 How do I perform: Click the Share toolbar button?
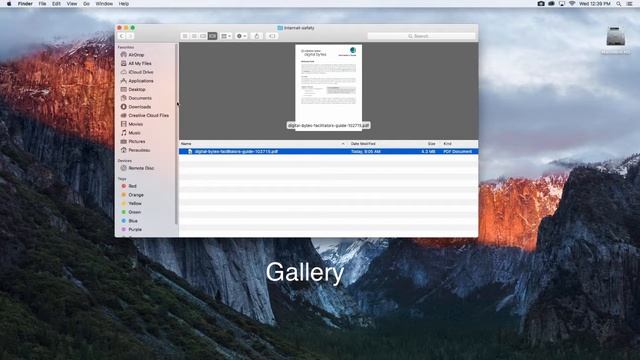(x=257, y=36)
